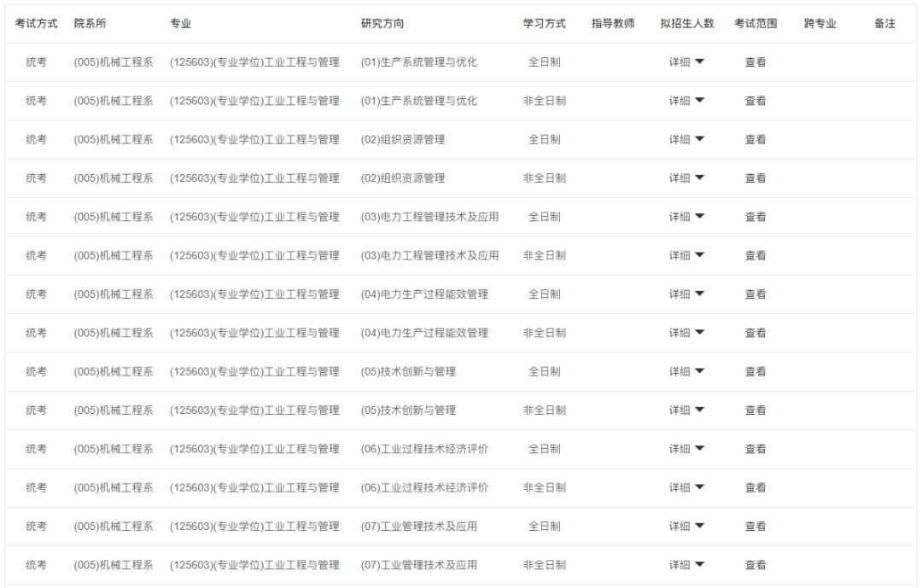Click 查看 for part-time (07)工业管理技术及应用

coord(756,565)
